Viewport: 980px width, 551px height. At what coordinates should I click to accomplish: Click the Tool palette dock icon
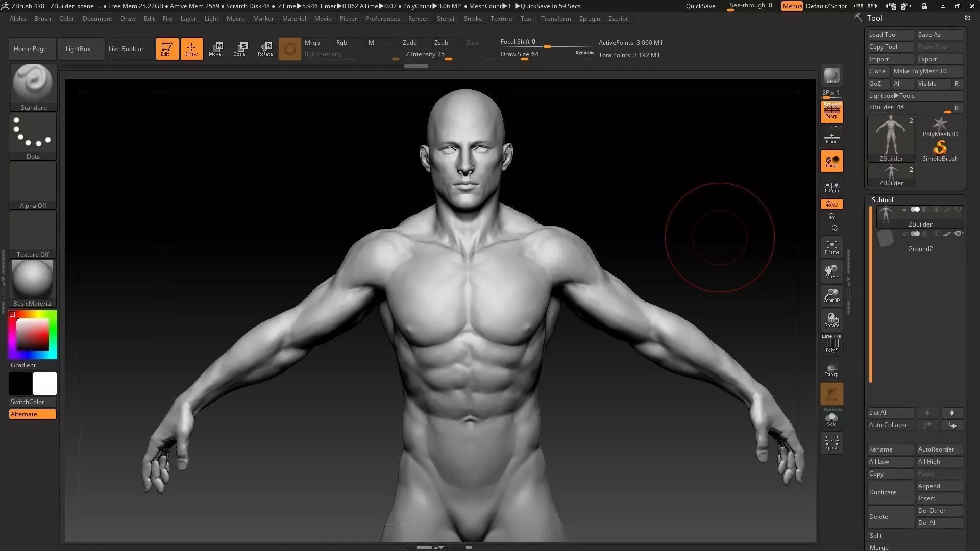(x=967, y=18)
